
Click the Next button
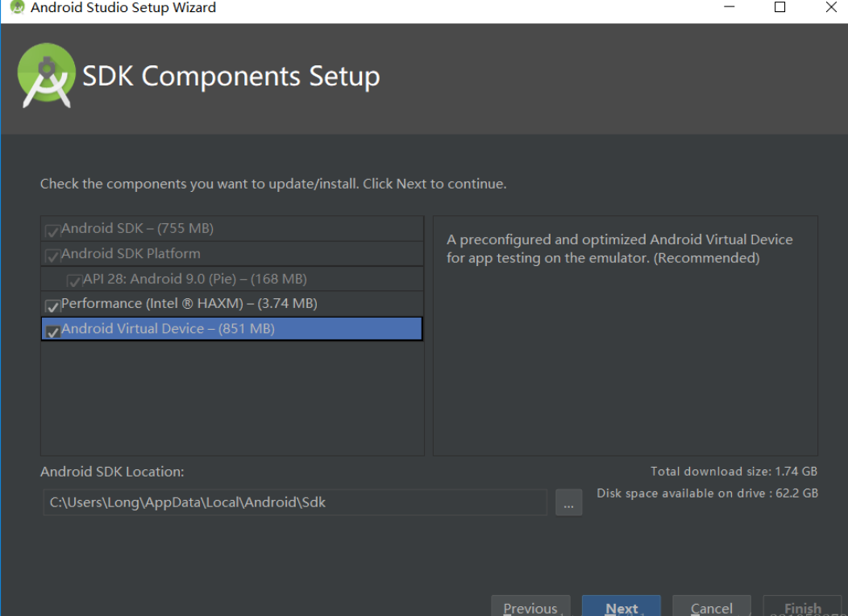coord(621,608)
